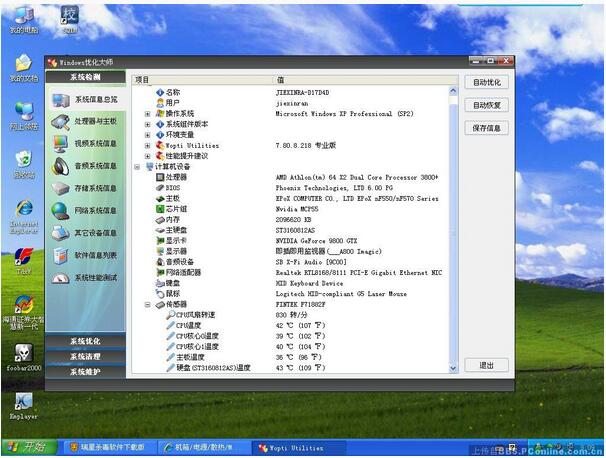Viewport: 606px width, 458px height.
Task: Select the 我的电脑 desktop icon
Action: 24,20
